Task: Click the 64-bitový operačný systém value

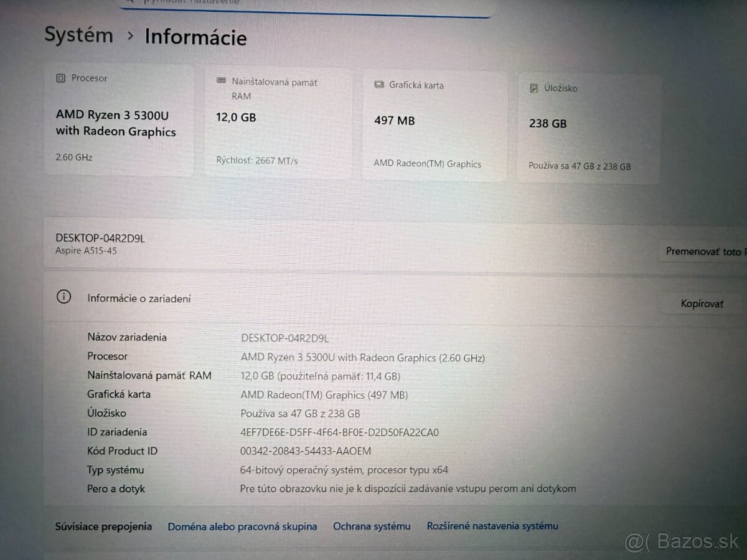Action: pos(344,470)
